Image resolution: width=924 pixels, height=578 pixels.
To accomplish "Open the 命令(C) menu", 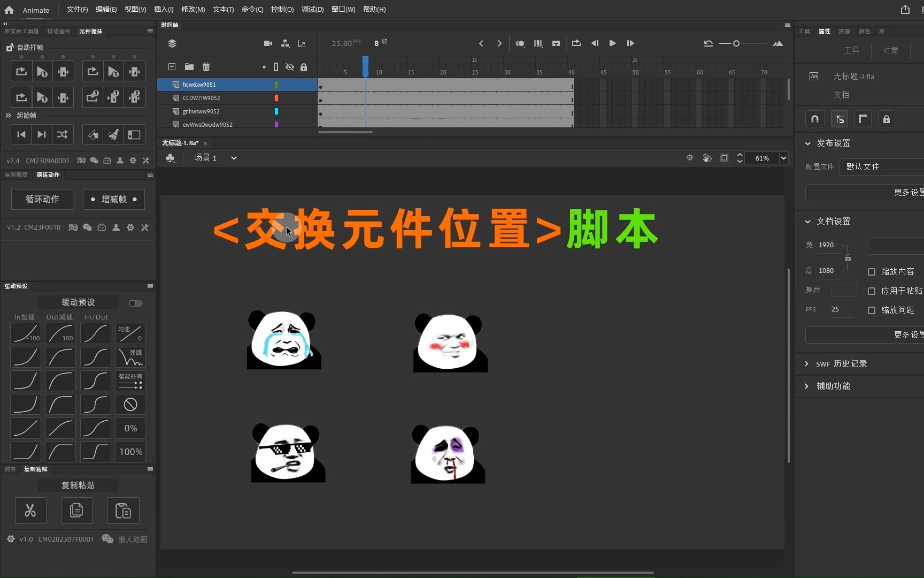I will [252, 10].
